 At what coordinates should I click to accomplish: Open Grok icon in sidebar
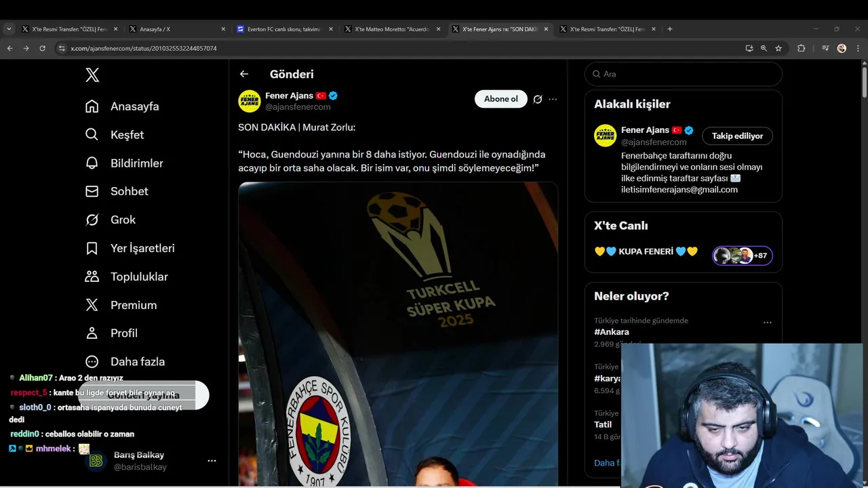click(x=92, y=220)
